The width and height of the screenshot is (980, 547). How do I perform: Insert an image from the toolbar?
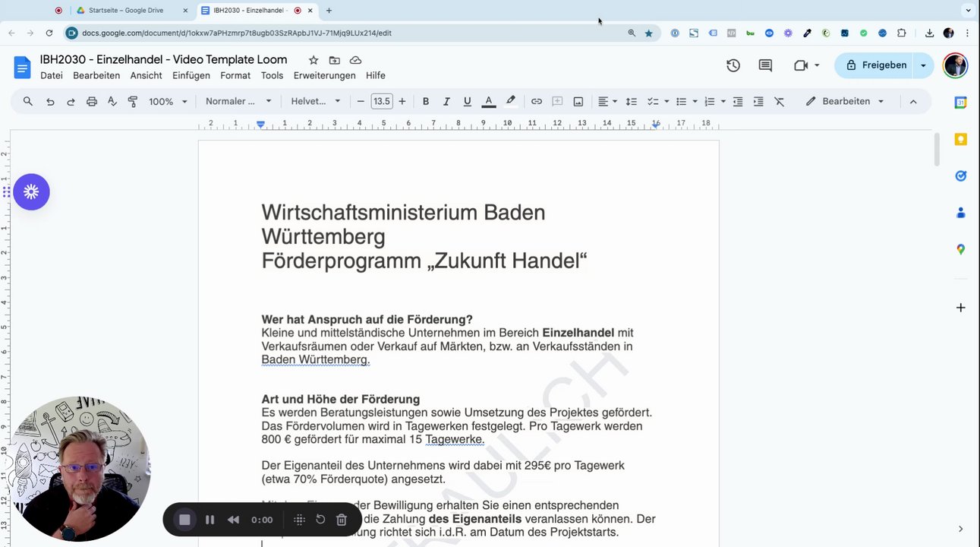click(578, 101)
